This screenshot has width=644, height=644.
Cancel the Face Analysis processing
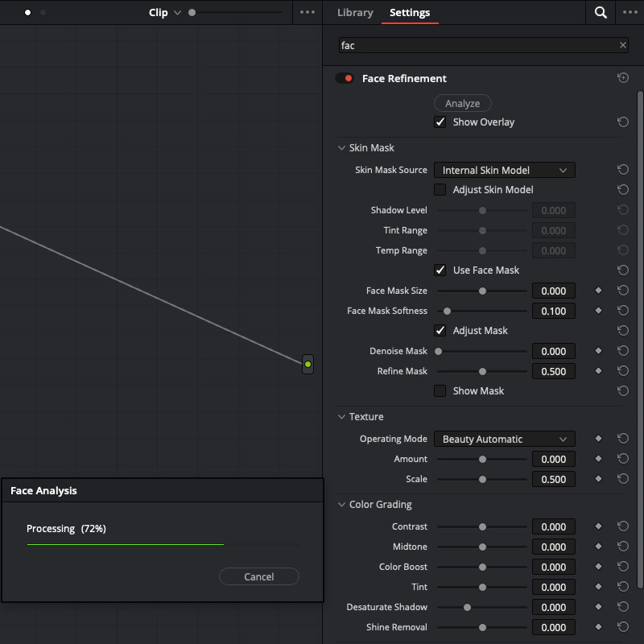pyautogui.click(x=258, y=576)
